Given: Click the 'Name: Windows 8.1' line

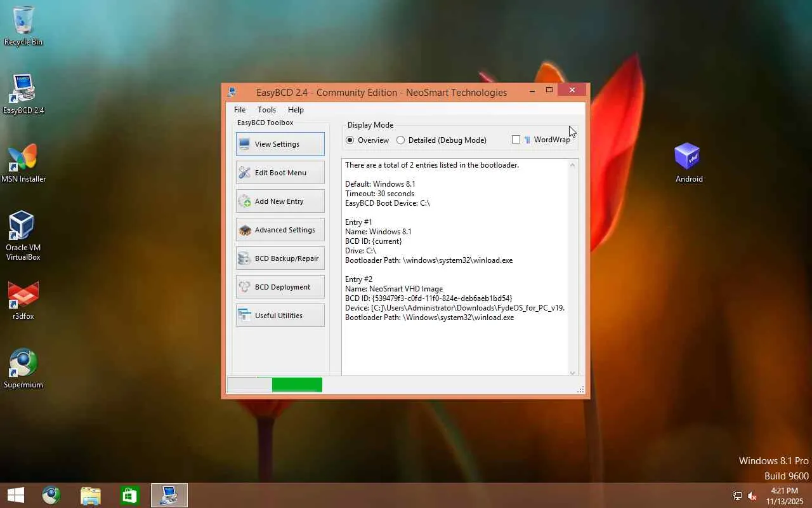Looking at the screenshot, I should [x=378, y=232].
